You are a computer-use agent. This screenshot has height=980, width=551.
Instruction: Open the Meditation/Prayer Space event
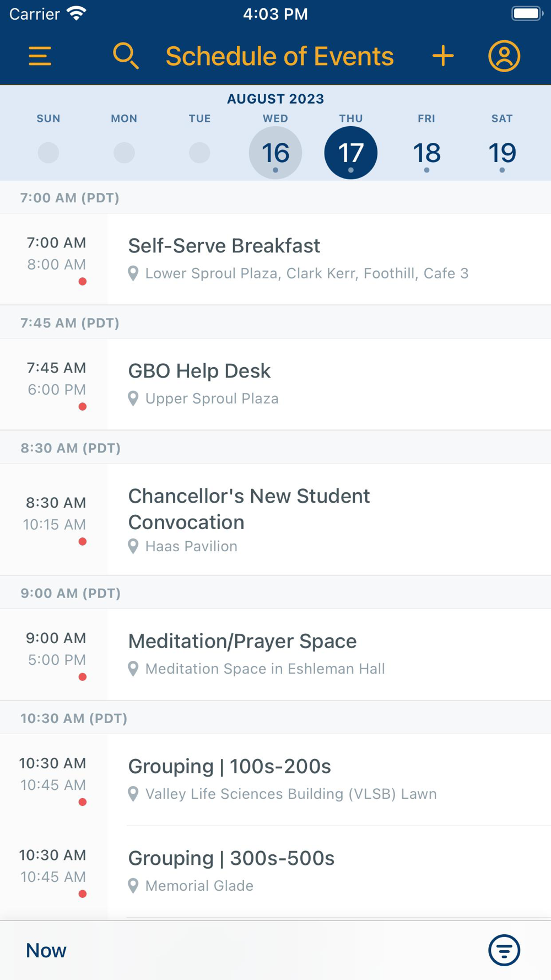pyautogui.click(x=242, y=641)
